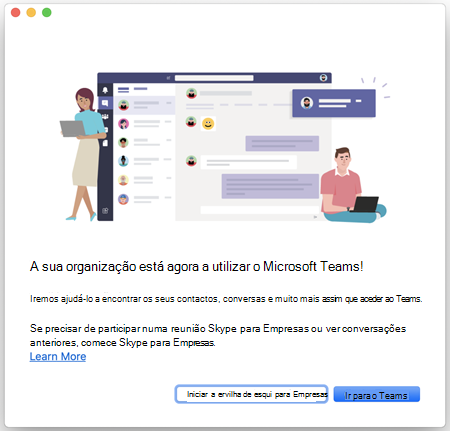Click the paragraph starting Se precisar de participar
The width and height of the screenshot is (450, 431).
(218, 335)
